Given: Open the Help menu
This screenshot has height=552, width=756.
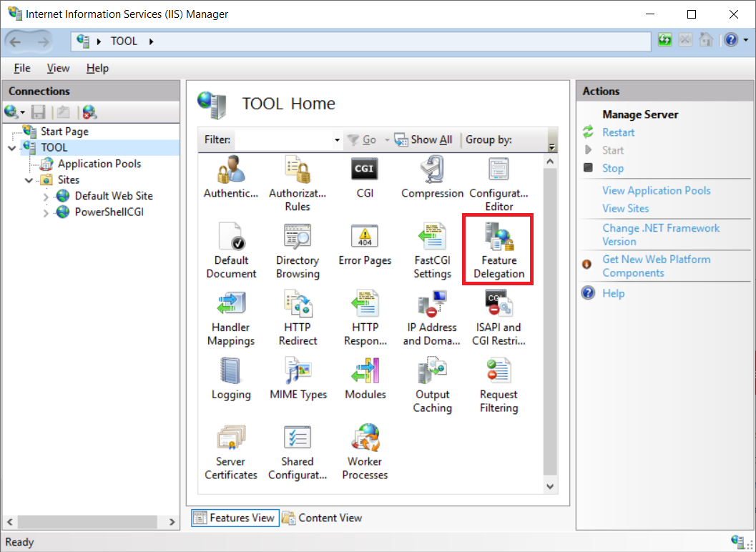Looking at the screenshot, I should click(x=97, y=68).
